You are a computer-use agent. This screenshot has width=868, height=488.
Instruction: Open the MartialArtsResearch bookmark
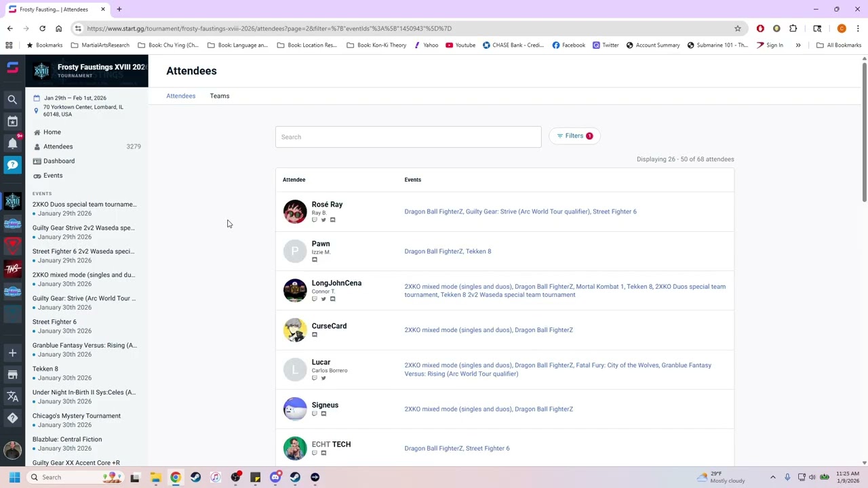tap(100, 45)
